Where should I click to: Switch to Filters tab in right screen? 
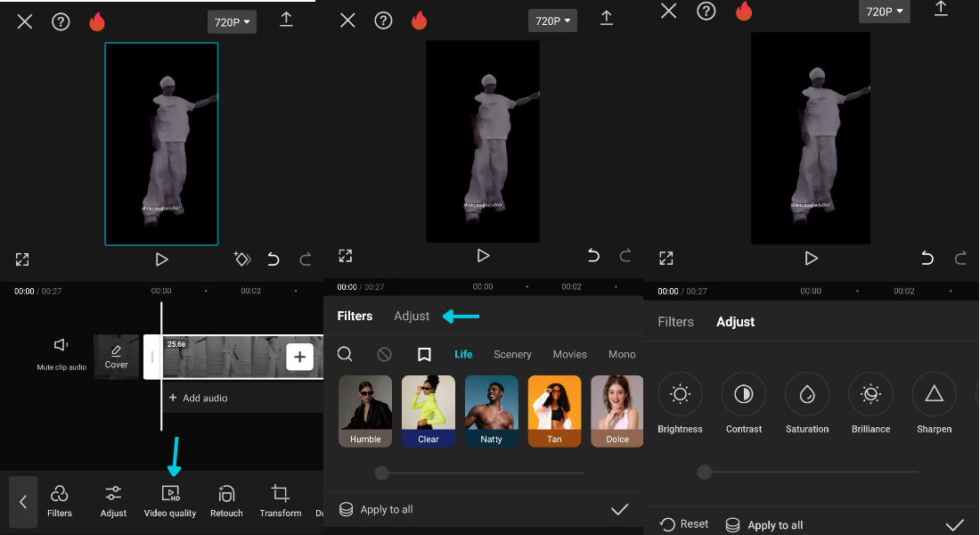675,322
